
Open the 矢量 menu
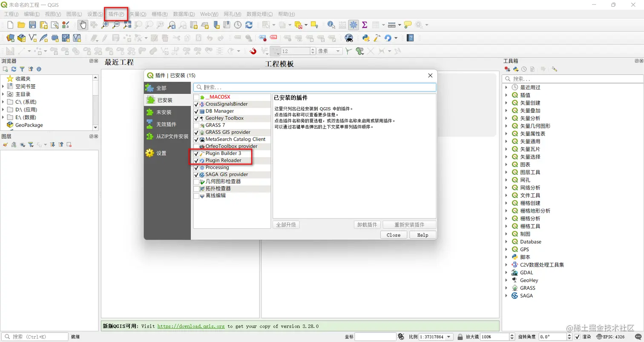point(138,14)
